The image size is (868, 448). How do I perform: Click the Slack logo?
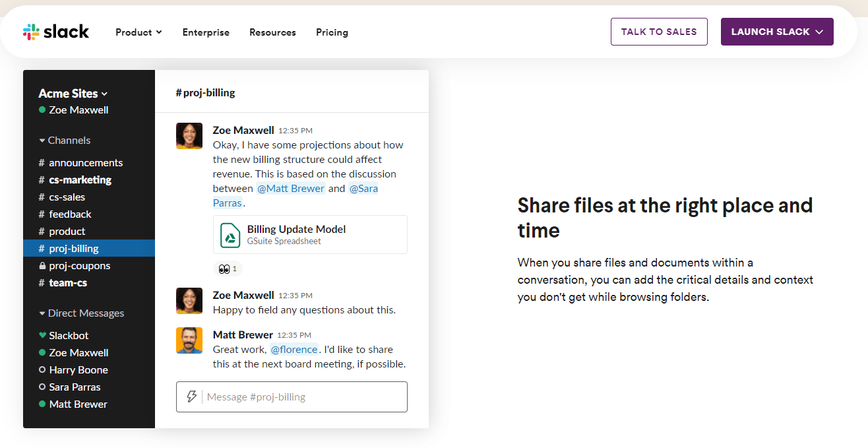coord(55,32)
